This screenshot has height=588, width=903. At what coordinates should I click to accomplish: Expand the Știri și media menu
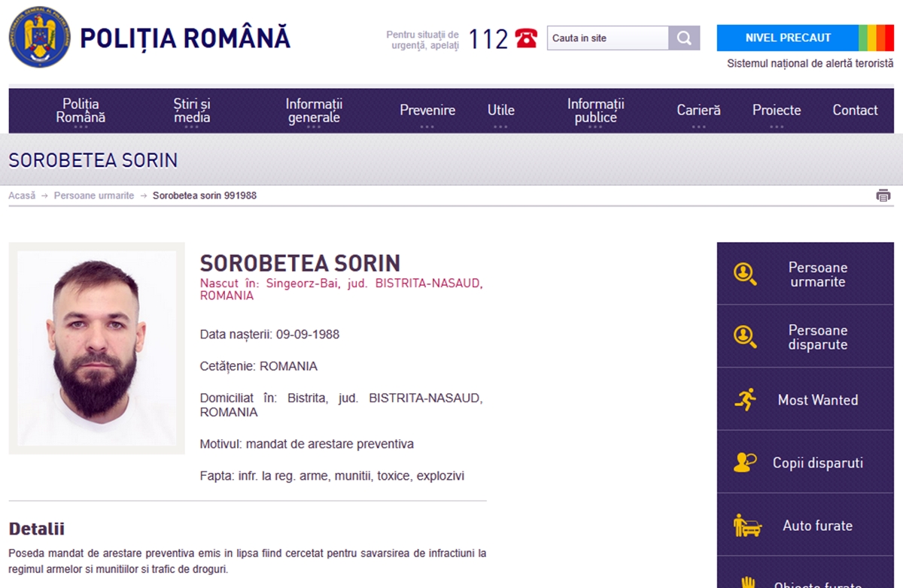pos(192,111)
